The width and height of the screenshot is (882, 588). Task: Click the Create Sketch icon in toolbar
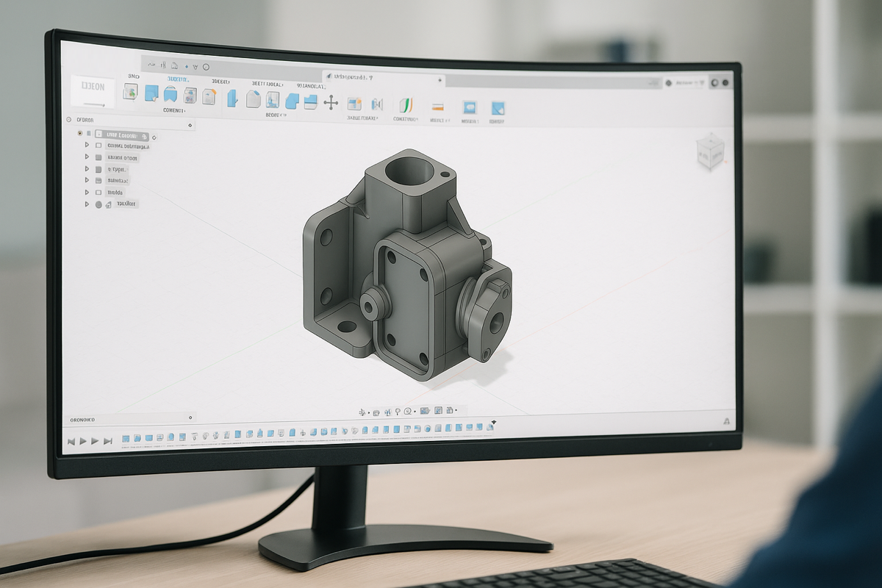click(130, 91)
